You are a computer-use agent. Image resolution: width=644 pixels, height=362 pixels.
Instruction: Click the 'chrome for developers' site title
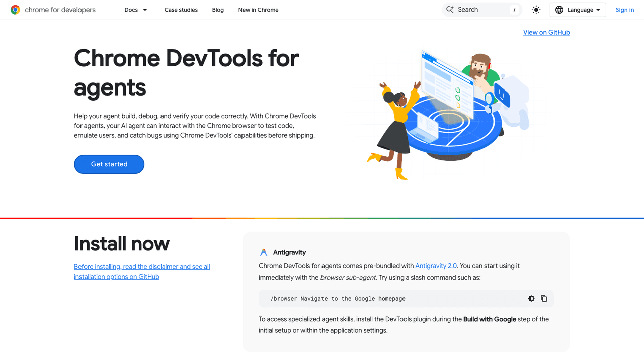pyautogui.click(x=60, y=10)
